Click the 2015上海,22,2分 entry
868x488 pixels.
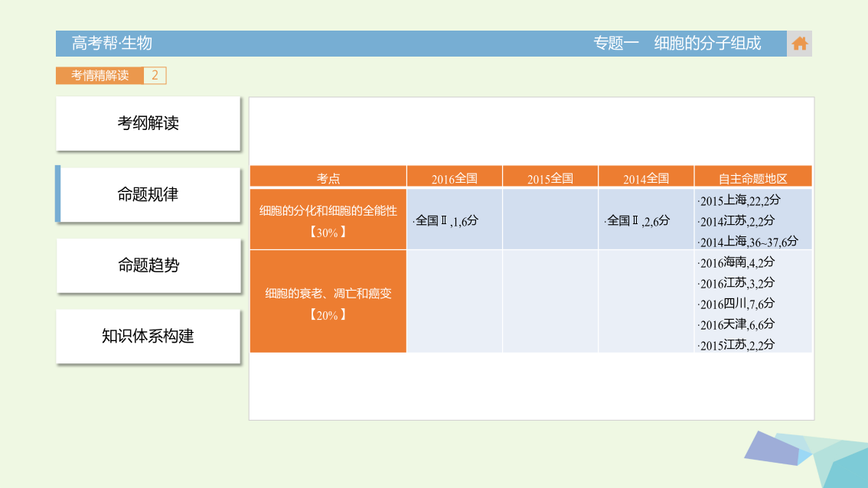[x=739, y=200]
